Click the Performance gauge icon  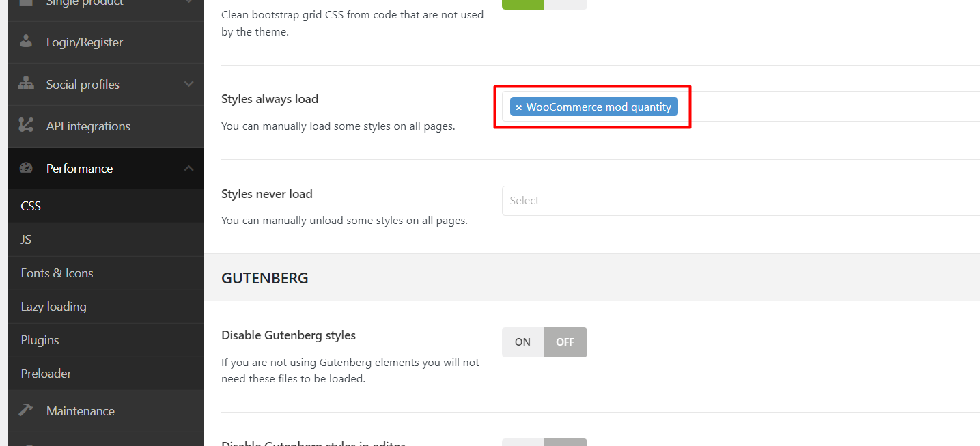point(26,168)
